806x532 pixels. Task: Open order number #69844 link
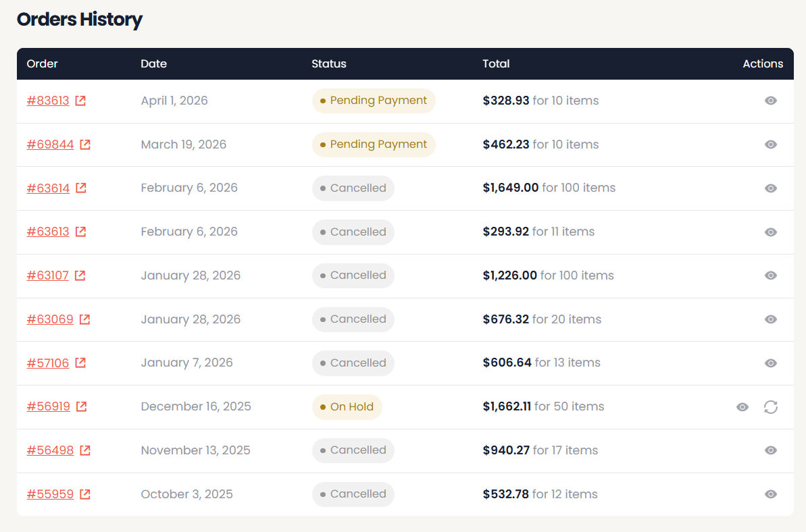click(x=51, y=144)
